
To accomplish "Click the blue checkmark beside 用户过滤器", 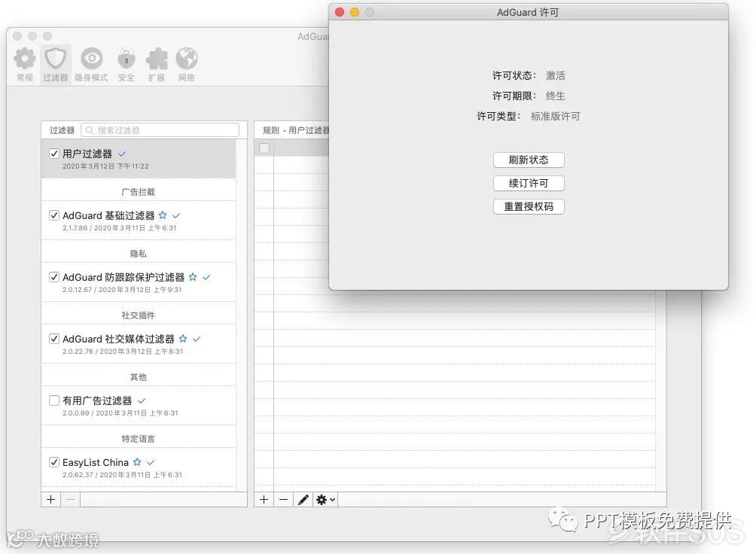I will pyautogui.click(x=122, y=154).
